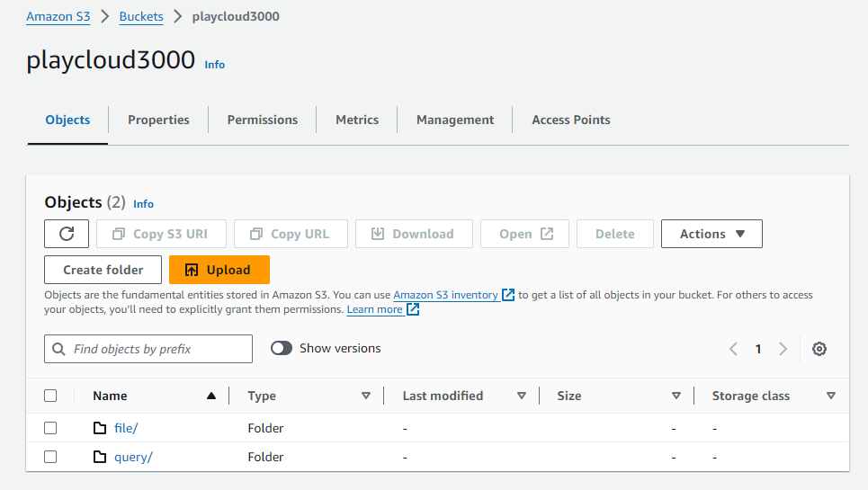Viewport: 868px width, 490px height.
Task: Open the Learn more link
Action: pos(375,309)
